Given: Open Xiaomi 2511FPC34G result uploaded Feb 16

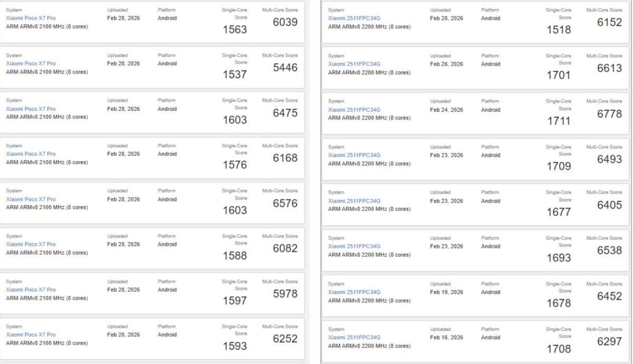Looking at the screenshot, I should coord(354,338).
